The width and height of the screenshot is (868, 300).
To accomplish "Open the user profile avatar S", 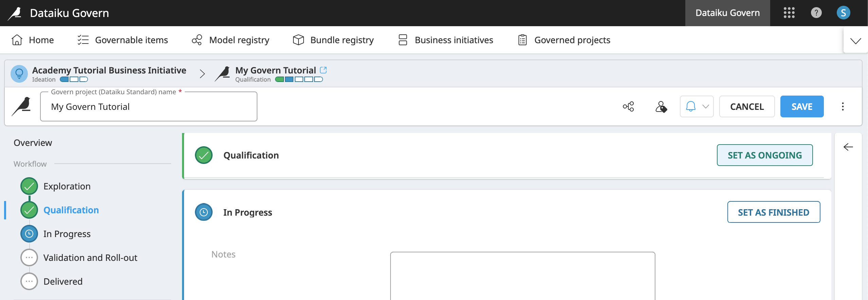I will click(843, 13).
